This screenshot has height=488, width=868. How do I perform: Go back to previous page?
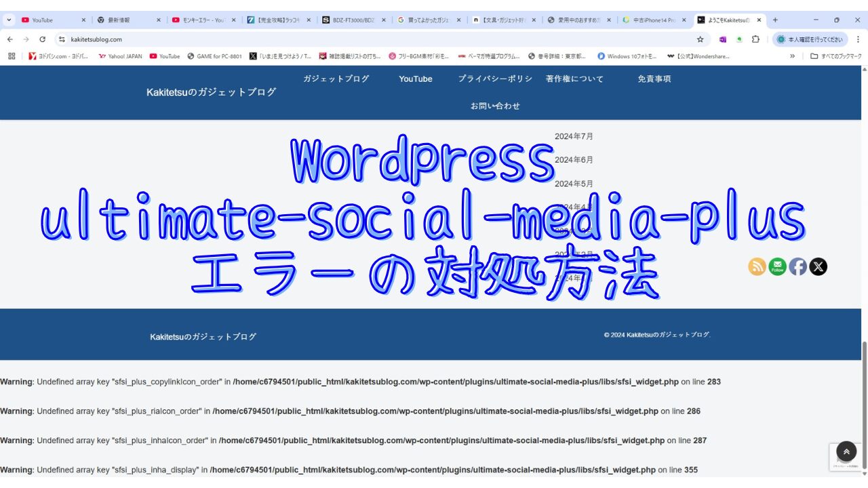[10, 39]
